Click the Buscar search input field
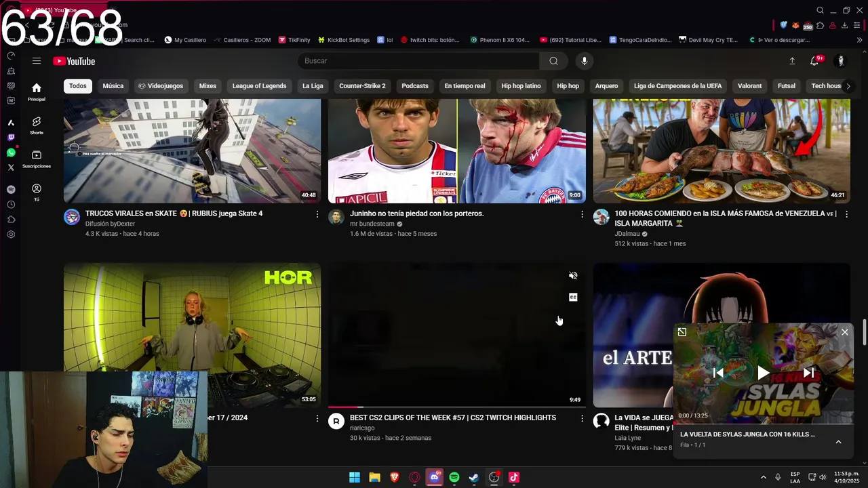The image size is (868, 488). coord(418,61)
